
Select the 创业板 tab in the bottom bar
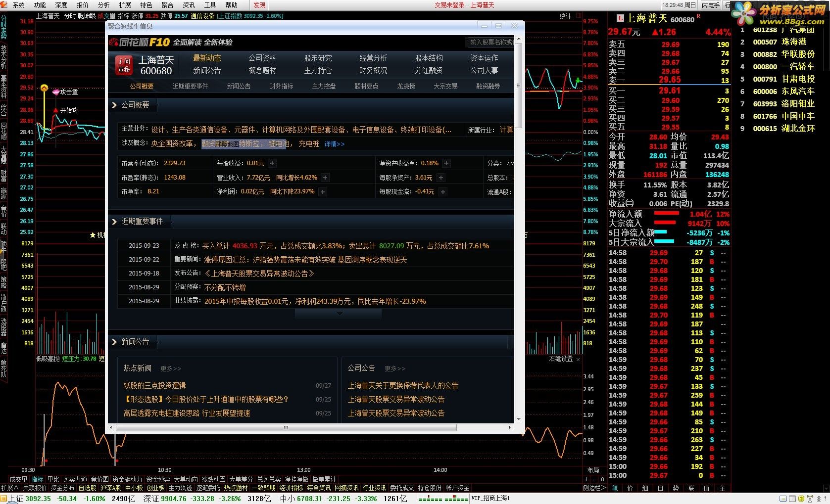coord(155,488)
